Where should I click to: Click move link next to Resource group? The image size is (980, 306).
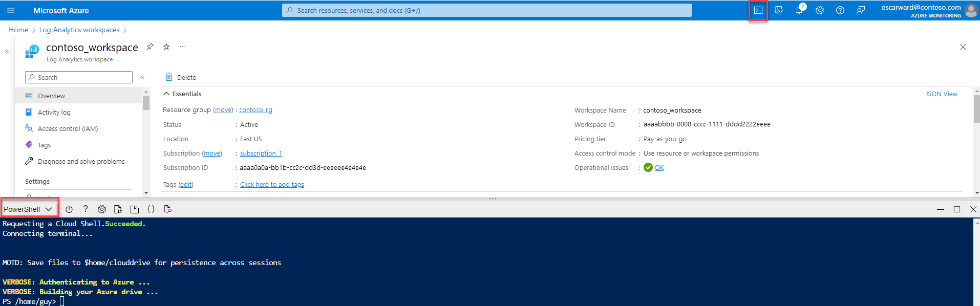tap(223, 110)
